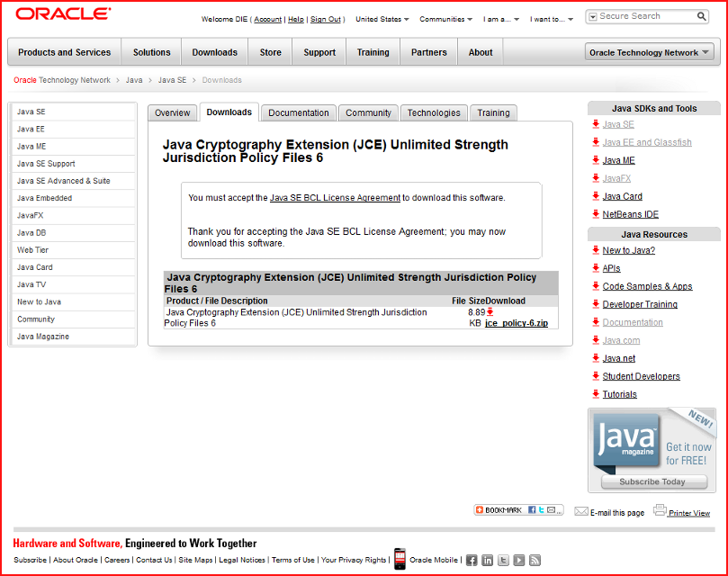Click the arrow icon beside Student Developers
The height and width of the screenshot is (576, 728).
[596, 376]
